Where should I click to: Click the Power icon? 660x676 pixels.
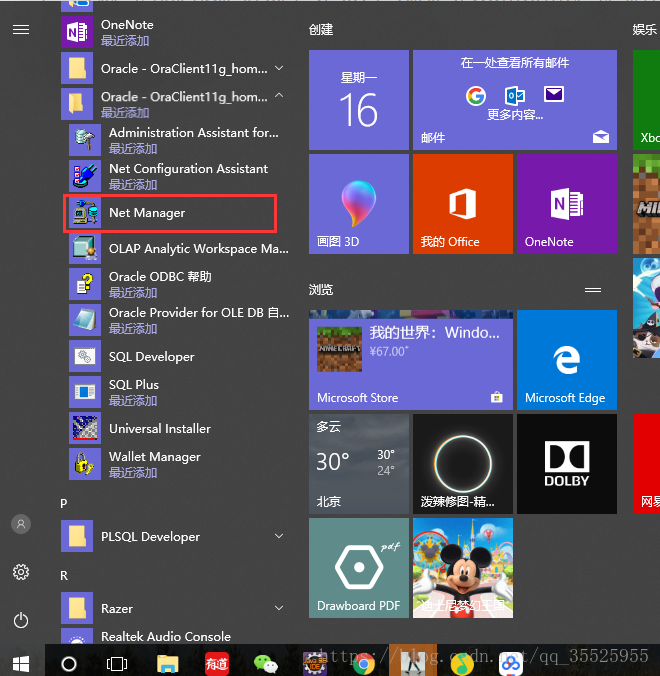[x=21, y=620]
